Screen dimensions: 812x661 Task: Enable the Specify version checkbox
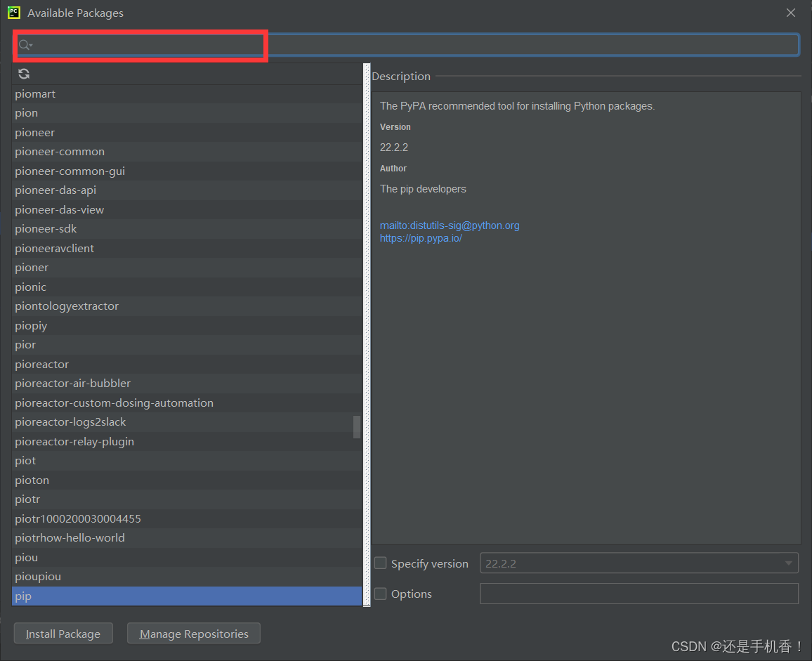point(381,563)
